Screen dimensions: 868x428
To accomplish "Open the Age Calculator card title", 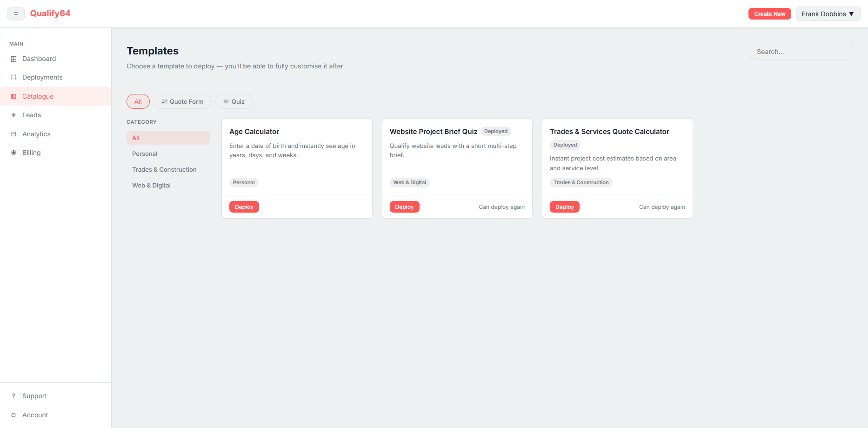I will click(254, 132).
